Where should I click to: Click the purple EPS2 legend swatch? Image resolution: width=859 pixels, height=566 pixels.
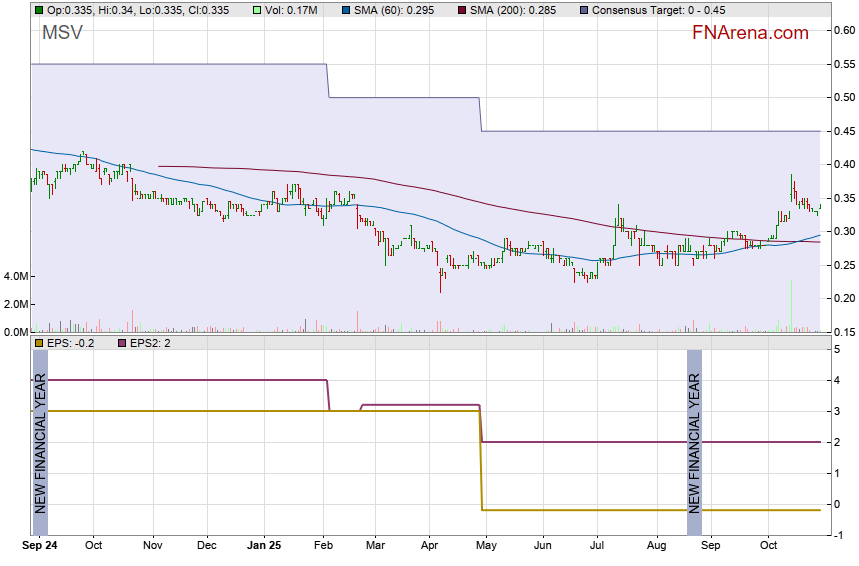pos(124,344)
